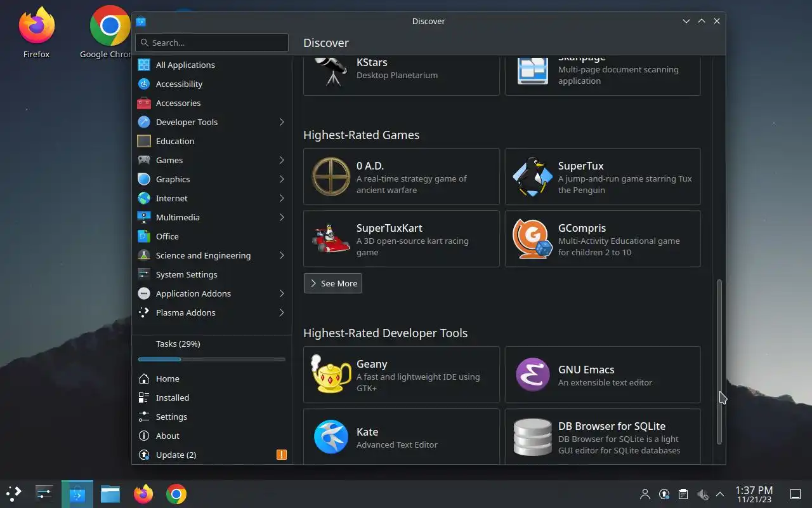Click the Discover taskbar icon

pyautogui.click(x=77, y=493)
